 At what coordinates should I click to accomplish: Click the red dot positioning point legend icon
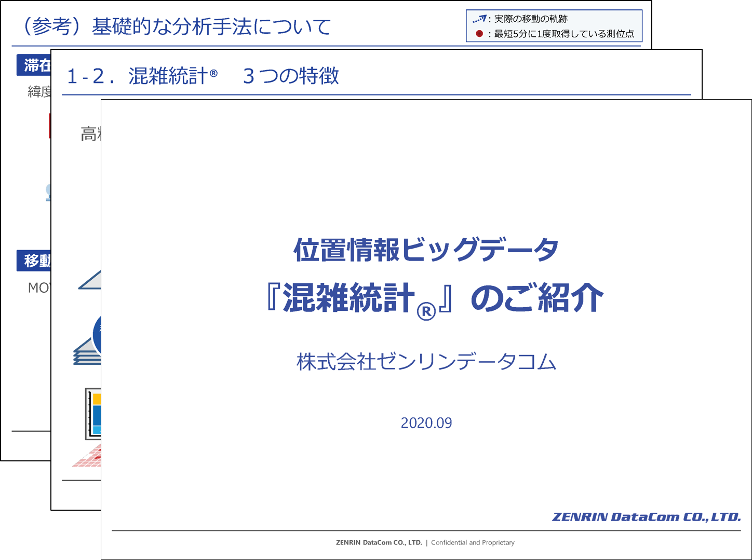pyautogui.click(x=479, y=34)
